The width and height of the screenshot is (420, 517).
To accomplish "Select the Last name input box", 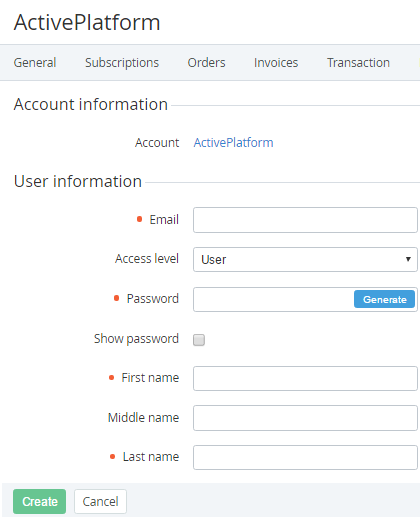I will 305,457.
